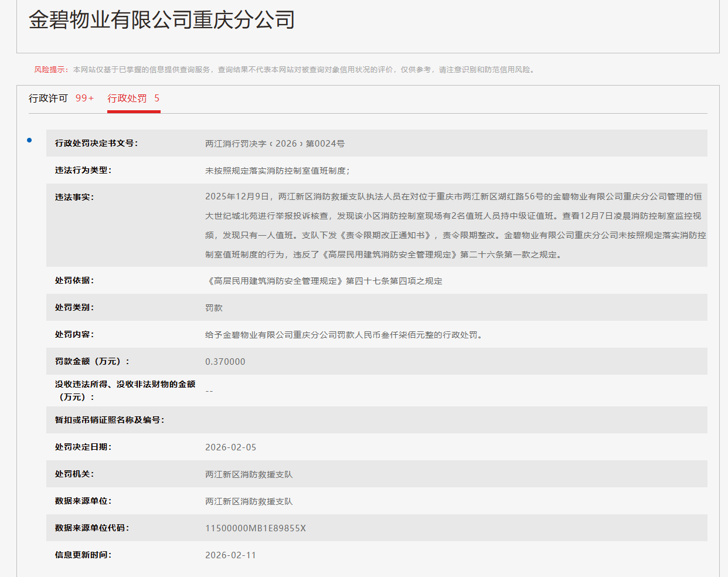Click the 行政处罚决定书文号 field label
The width and height of the screenshot is (728, 577).
point(96,143)
